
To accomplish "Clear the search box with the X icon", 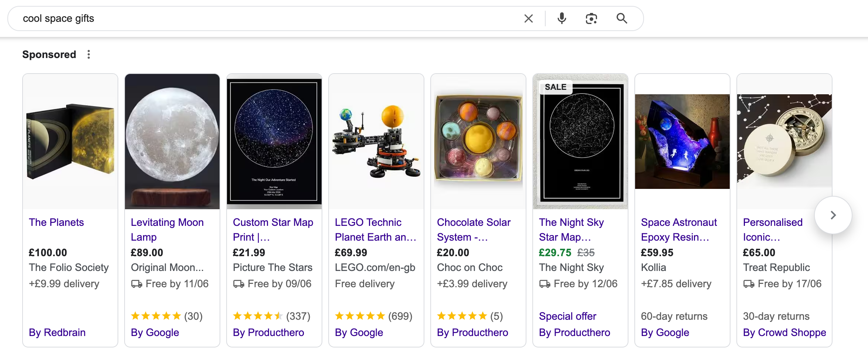I will [x=529, y=18].
